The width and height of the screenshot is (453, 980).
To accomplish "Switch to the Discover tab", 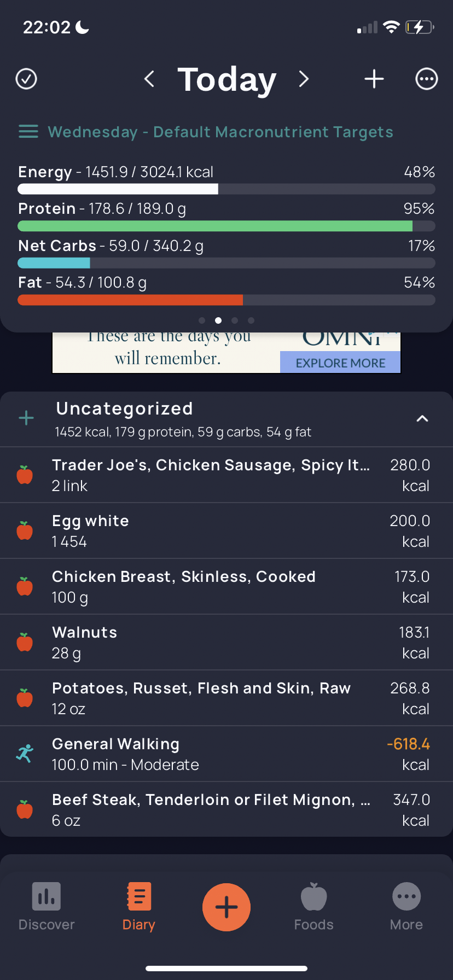I will coord(47,907).
